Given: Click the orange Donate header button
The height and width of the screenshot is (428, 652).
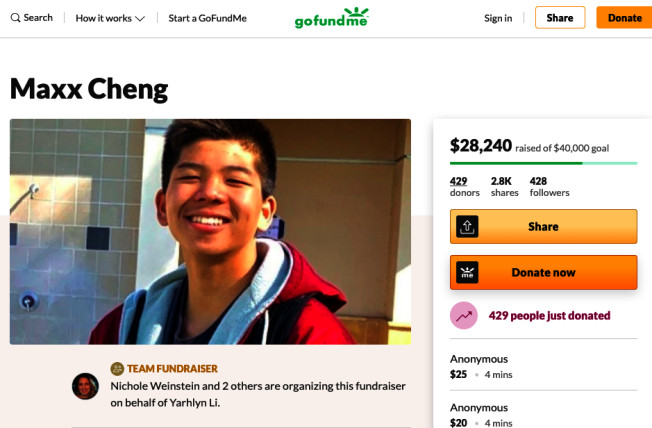Looking at the screenshot, I should [624, 17].
